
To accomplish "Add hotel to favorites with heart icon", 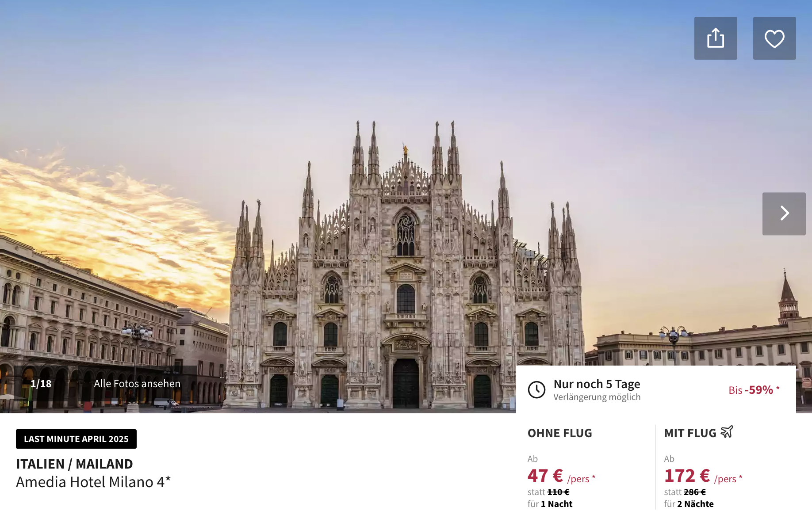I will coord(774,38).
